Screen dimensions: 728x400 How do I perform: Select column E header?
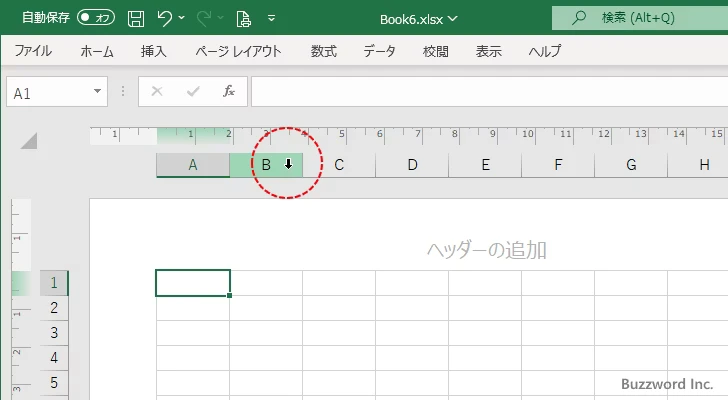point(485,165)
